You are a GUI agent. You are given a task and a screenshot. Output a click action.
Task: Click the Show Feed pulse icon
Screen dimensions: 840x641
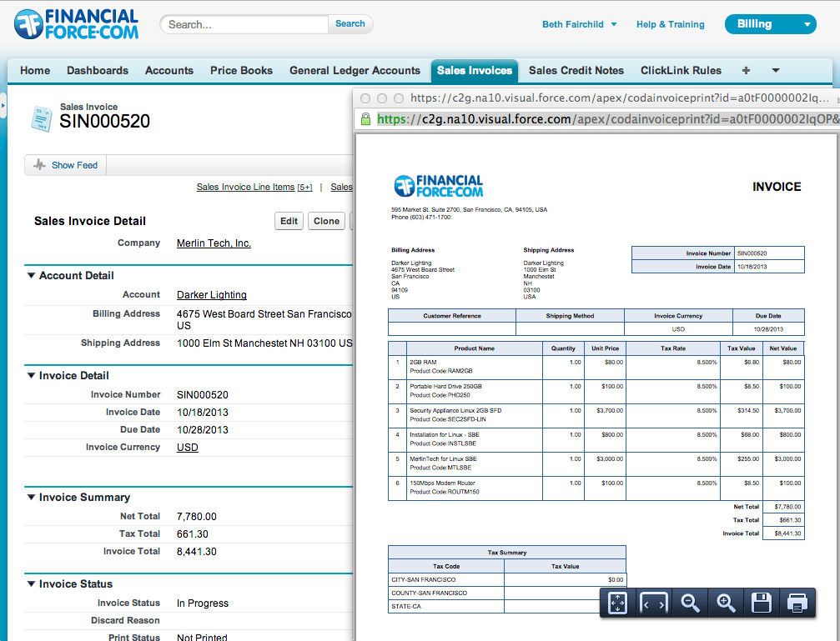[x=39, y=165]
